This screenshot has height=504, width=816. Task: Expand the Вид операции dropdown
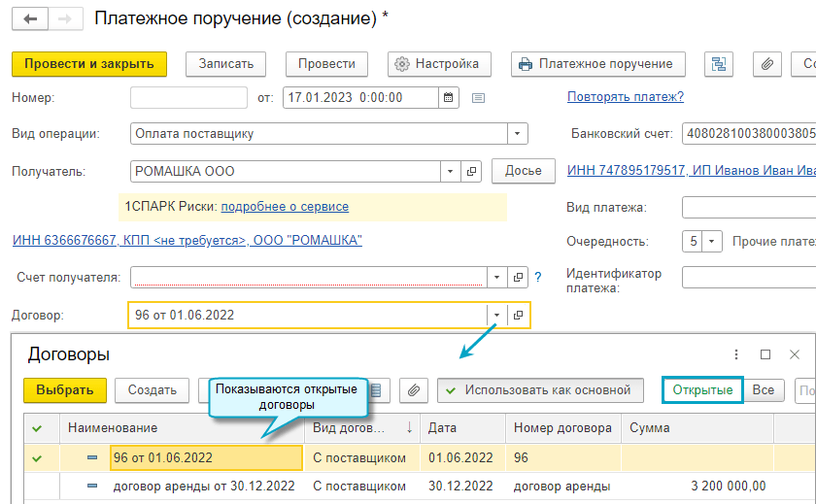(518, 134)
